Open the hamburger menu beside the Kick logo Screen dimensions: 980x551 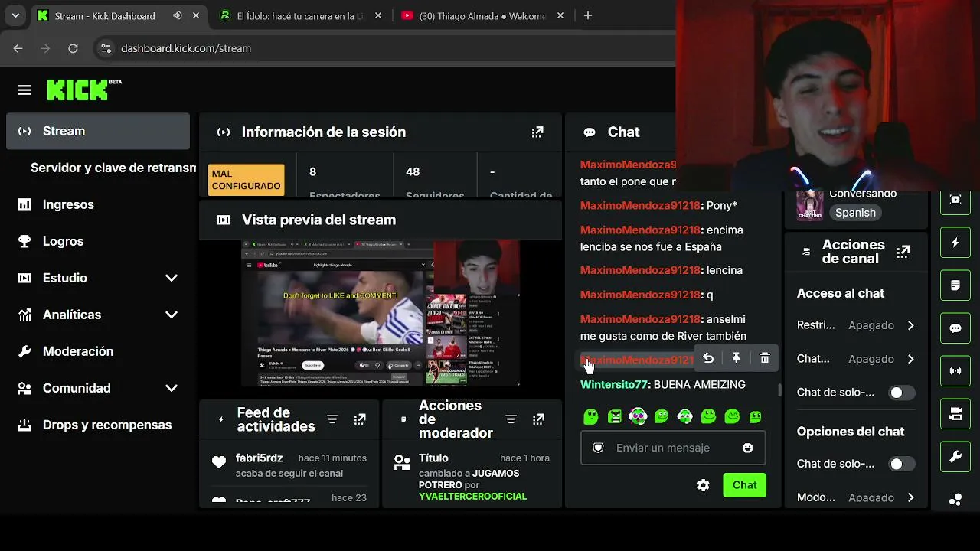pos(24,90)
